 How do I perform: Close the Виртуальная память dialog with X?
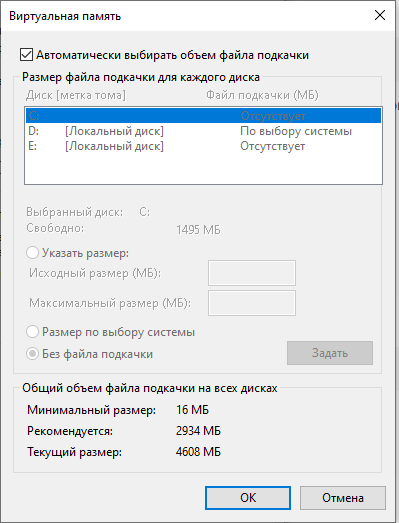(380, 15)
